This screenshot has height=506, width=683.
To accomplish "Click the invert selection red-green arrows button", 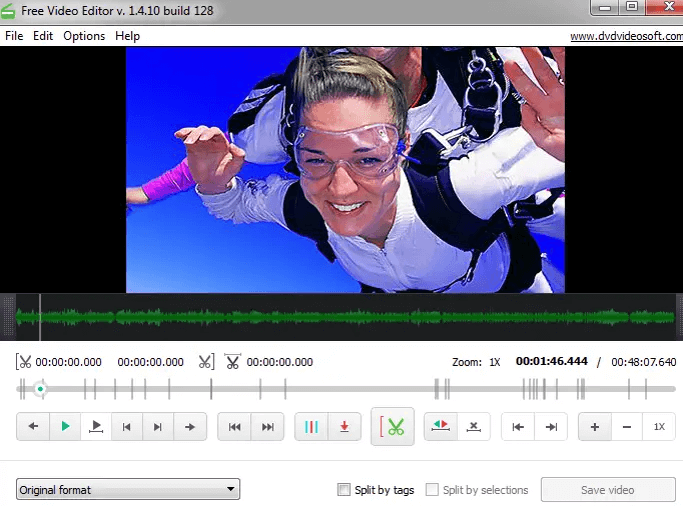I will tap(440, 426).
